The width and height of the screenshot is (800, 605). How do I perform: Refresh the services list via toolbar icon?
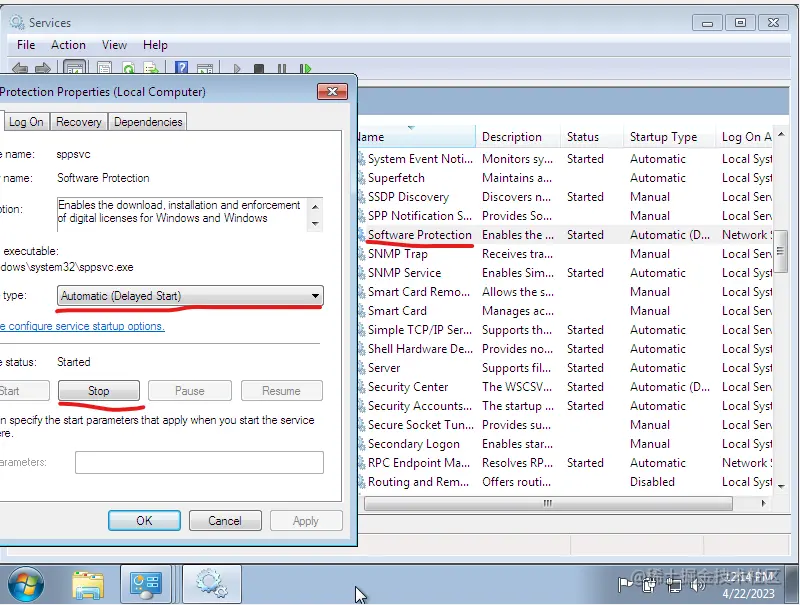coord(129,68)
